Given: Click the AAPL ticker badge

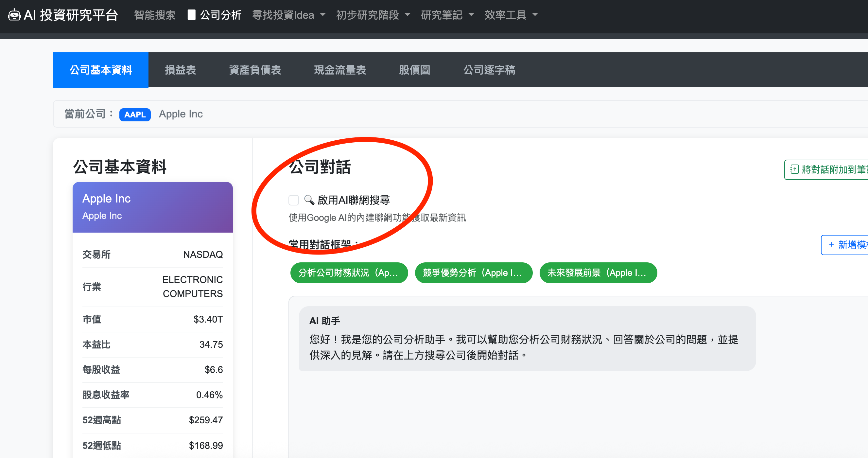Looking at the screenshot, I should click(x=135, y=114).
